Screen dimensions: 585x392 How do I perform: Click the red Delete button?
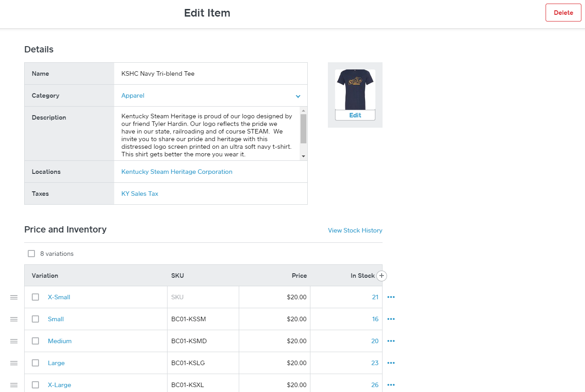click(x=563, y=13)
